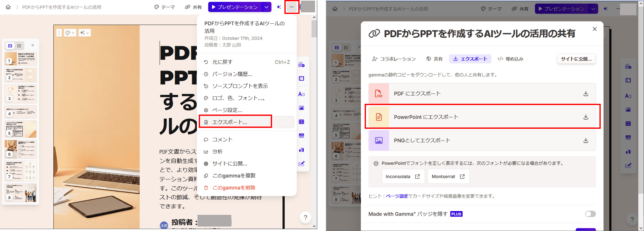Open the card palette style dropdown on the slide

[x=70, y=33]
